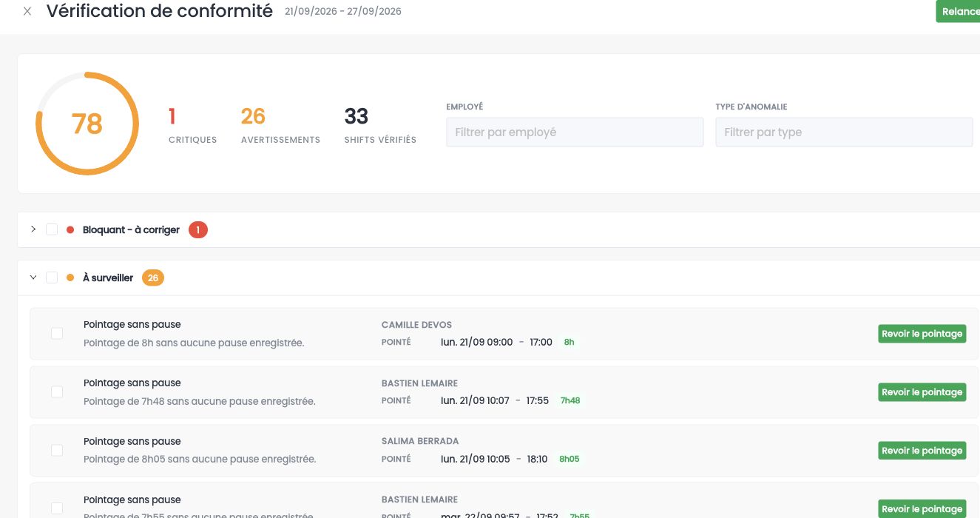Click the 33 Shifts vérifiés figure

tap(356, 116)
